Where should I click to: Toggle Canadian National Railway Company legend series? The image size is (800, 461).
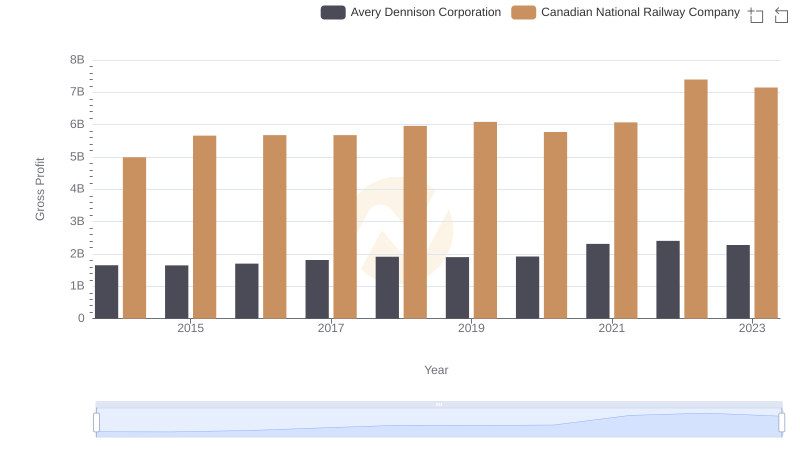pyautogui.click(x=626, y=12)
